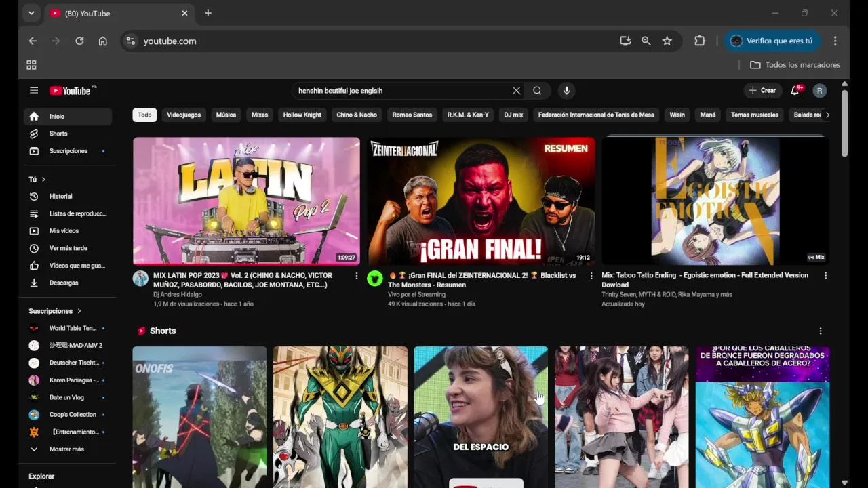Open the Egoistic Emotion mix thumbnail
This screenshot has height=488, width=868.
click(715, 201)
